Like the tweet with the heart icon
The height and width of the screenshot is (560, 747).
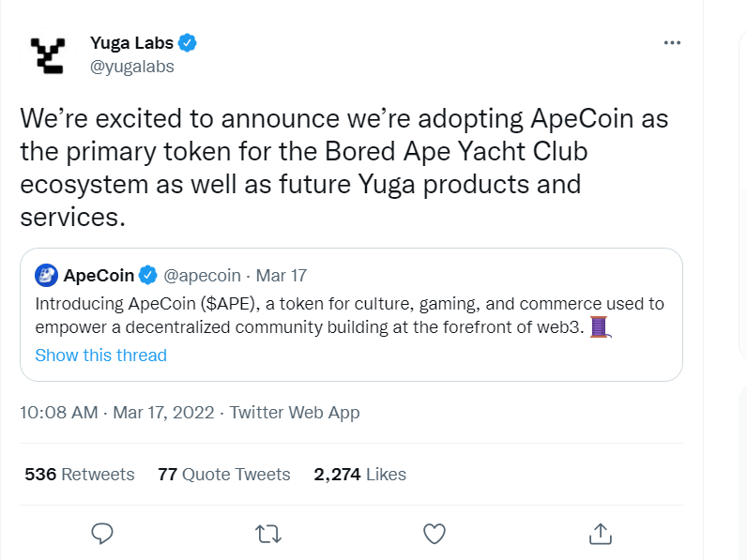[x=434, y=534]
